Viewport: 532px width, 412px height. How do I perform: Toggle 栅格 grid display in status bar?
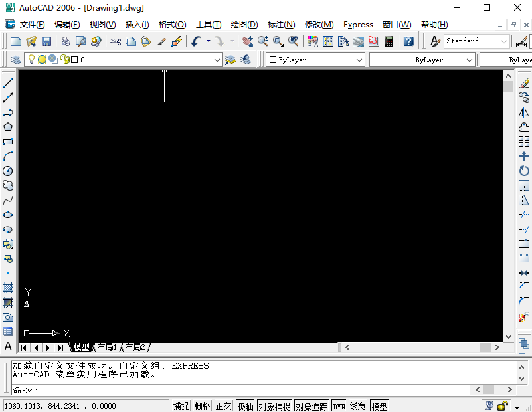pos(202,406)
